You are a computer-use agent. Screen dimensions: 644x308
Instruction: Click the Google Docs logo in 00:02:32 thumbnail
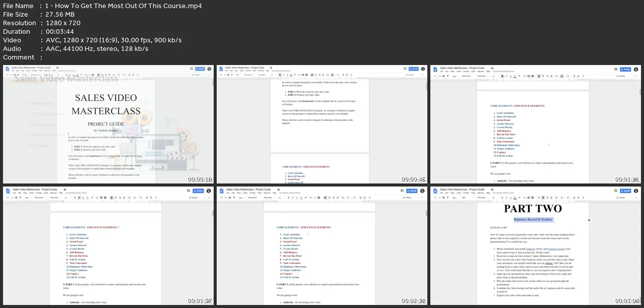(221, 191)
